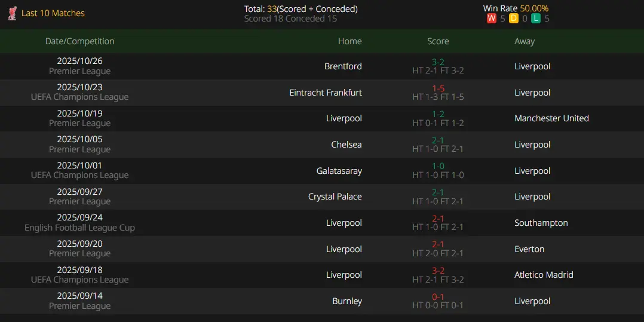Viewport: 644px width, 322px height.
Task: Open Brentford team page
Action: (x=343, y=66)
